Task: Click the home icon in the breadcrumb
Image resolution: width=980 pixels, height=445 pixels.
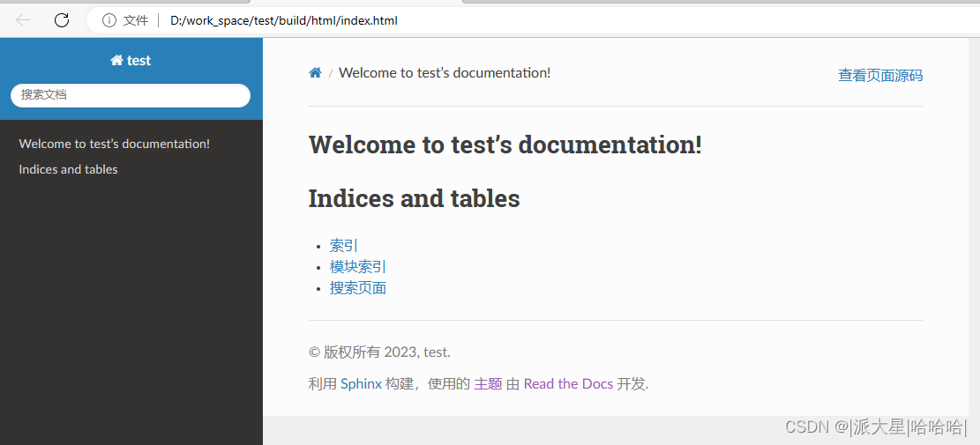Action: click(x=315, y=73)
